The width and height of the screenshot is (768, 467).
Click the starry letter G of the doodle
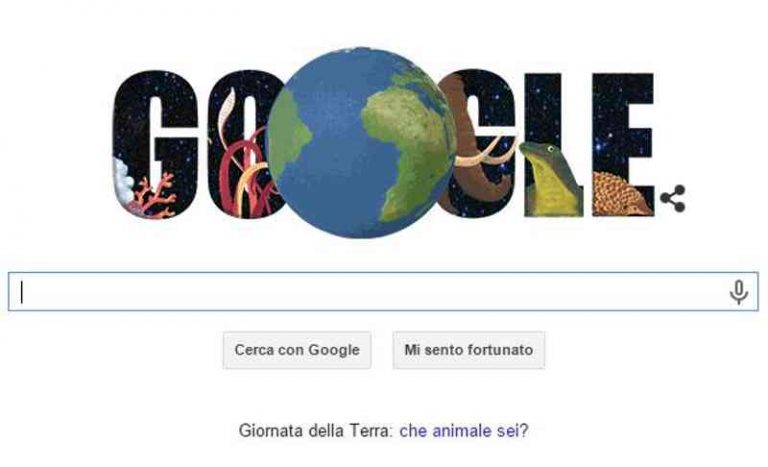click(156, 143)
